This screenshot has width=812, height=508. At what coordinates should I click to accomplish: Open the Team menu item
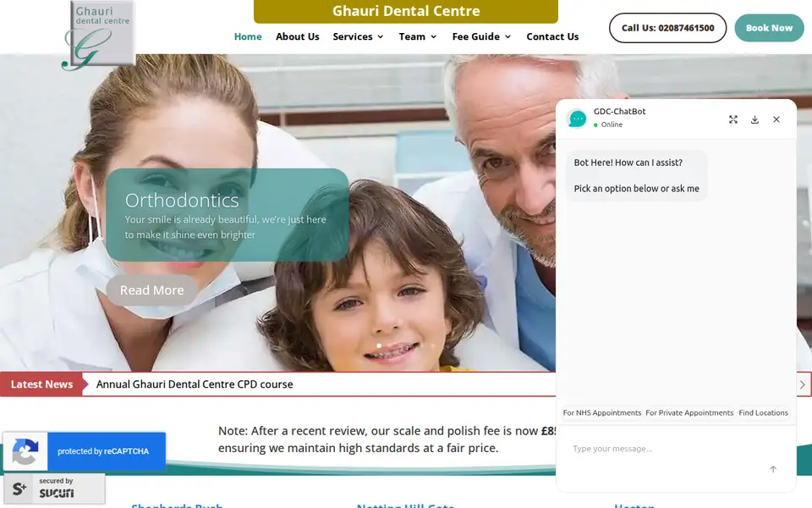412,36
